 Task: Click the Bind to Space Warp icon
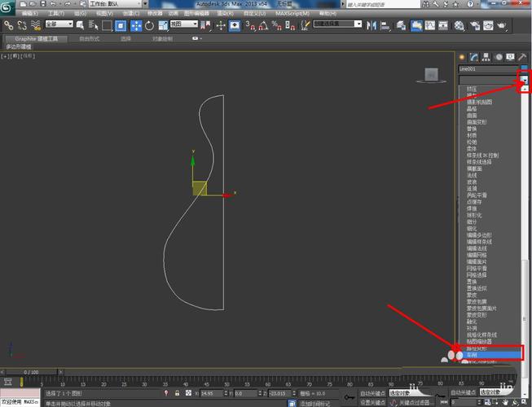(x=36, y=25)
